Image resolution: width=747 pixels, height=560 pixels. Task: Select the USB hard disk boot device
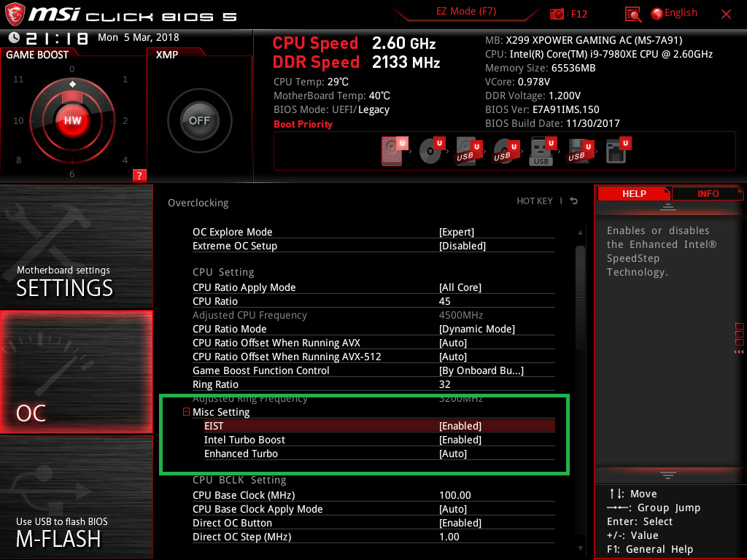pos(469,151)
